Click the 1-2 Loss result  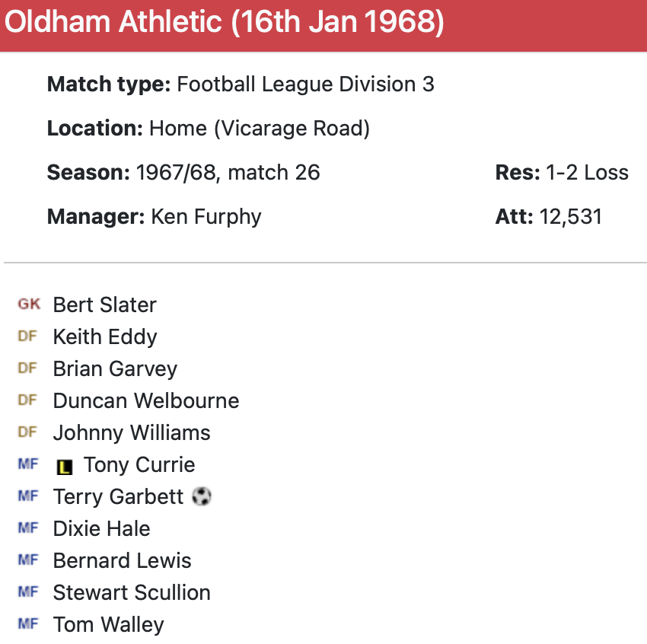(587, 172)
